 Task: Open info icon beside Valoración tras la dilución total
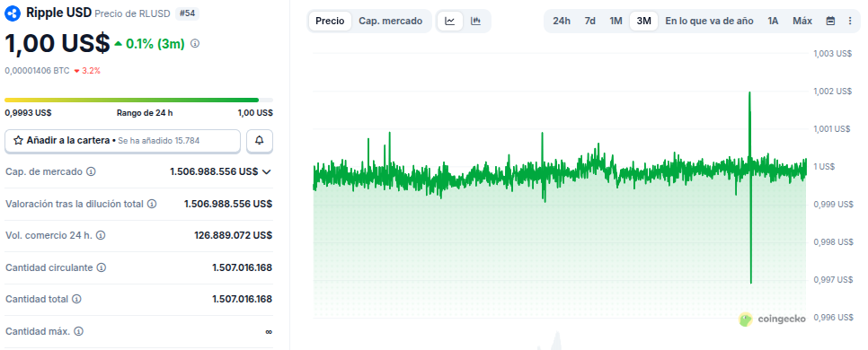[152, 204]
